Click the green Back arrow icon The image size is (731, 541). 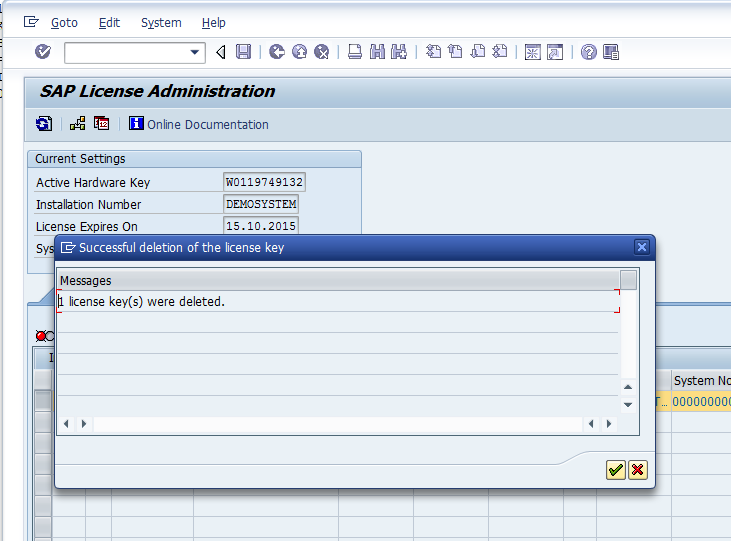click(x=277, y=51)
